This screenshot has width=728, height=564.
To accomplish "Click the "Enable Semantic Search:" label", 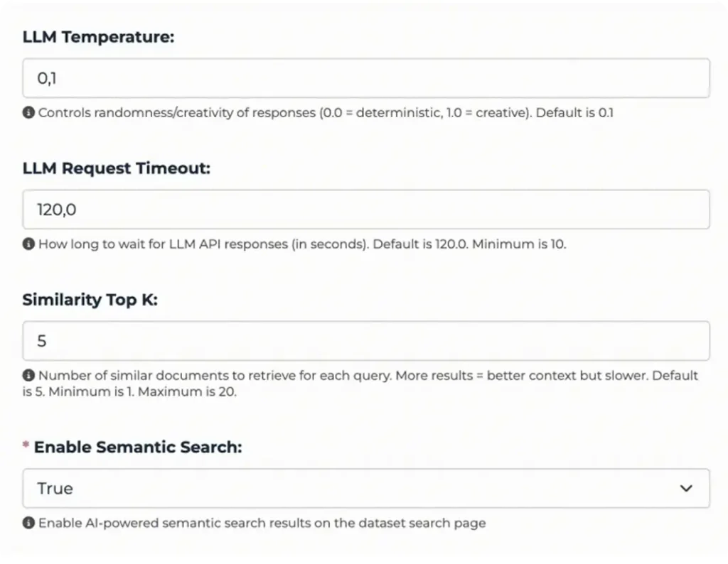I will (x=138, y=447).
